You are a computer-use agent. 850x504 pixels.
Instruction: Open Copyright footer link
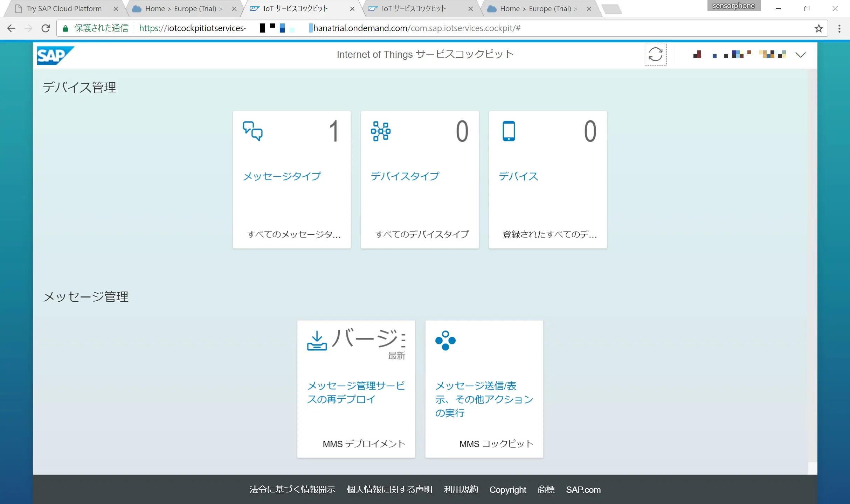click(x=508, y=489)
